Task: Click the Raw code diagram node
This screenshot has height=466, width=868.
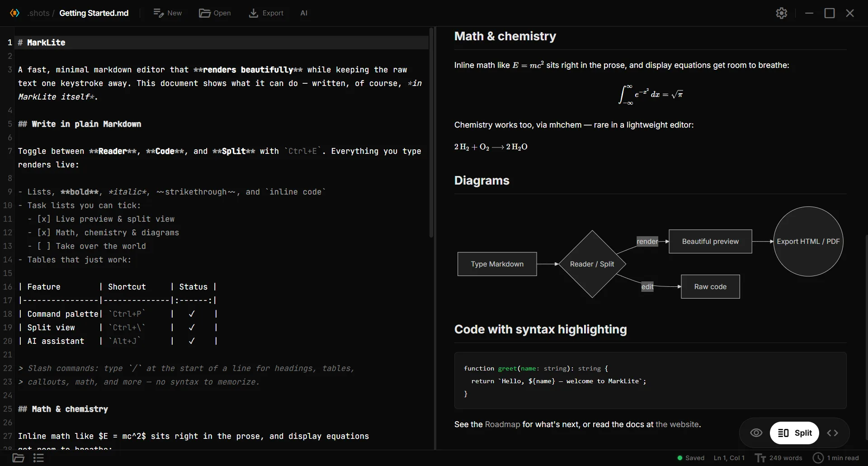Action: 710,287
